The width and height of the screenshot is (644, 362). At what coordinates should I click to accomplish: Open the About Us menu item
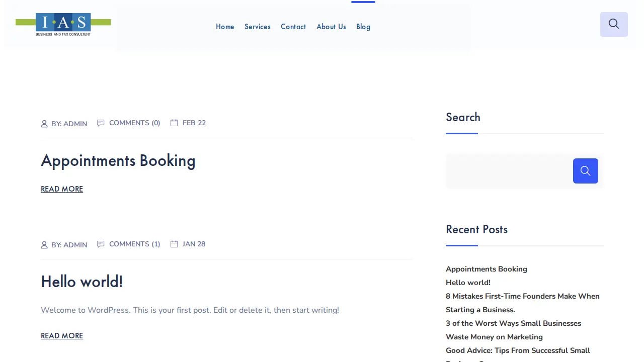[x=331, y=27]
